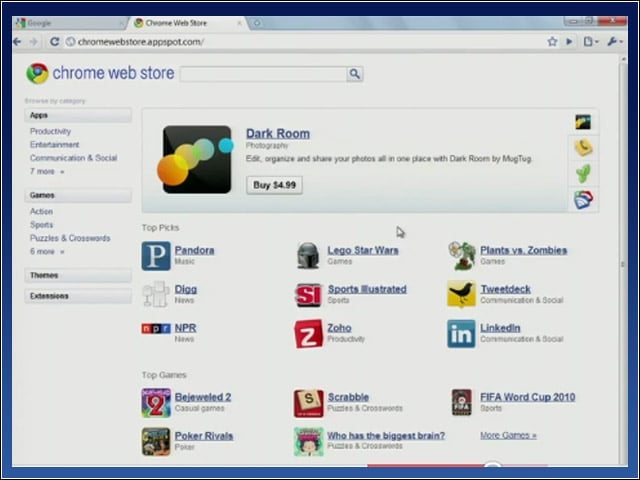Click the Plants vs. Zombies icon
Viewport: 640px width, 480px height.
(x=462, y=256)
